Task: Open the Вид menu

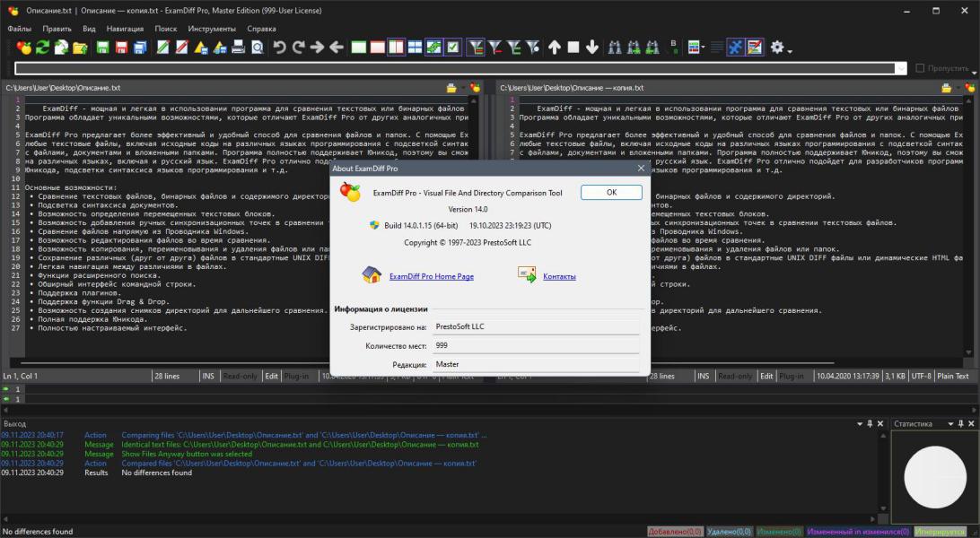Action: pos(90,29)
